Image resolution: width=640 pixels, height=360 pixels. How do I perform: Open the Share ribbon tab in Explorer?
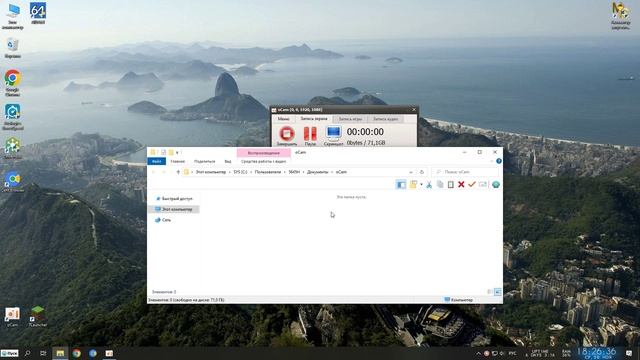pyautogui.click(x=204, y=162)
